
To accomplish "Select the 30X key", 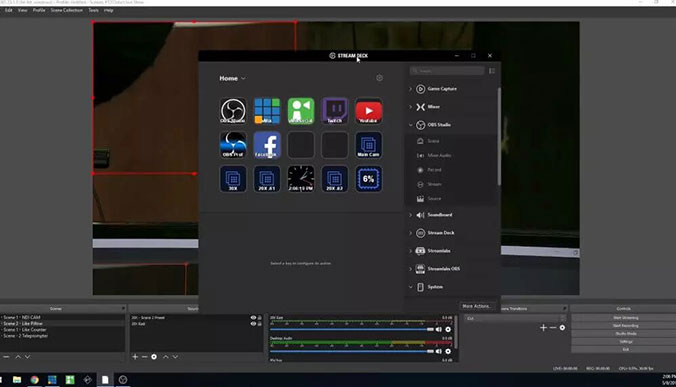I will click(x=233, y=178).
